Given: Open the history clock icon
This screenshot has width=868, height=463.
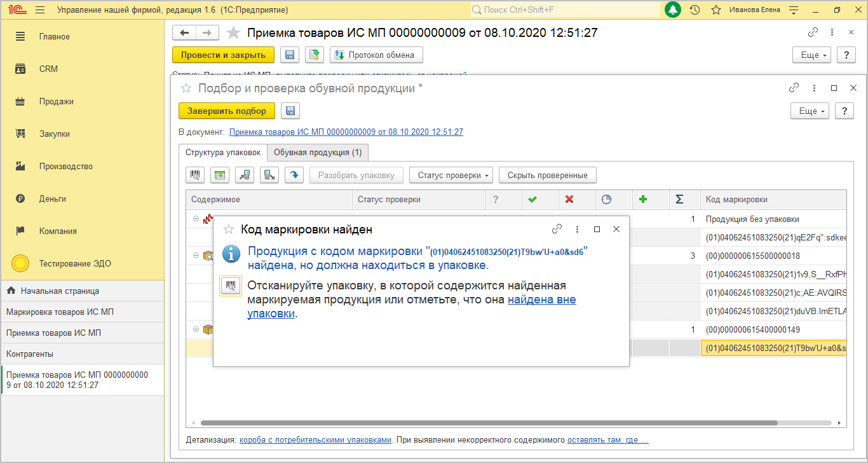Looking at the screenshot, I should tap(695, 10).
